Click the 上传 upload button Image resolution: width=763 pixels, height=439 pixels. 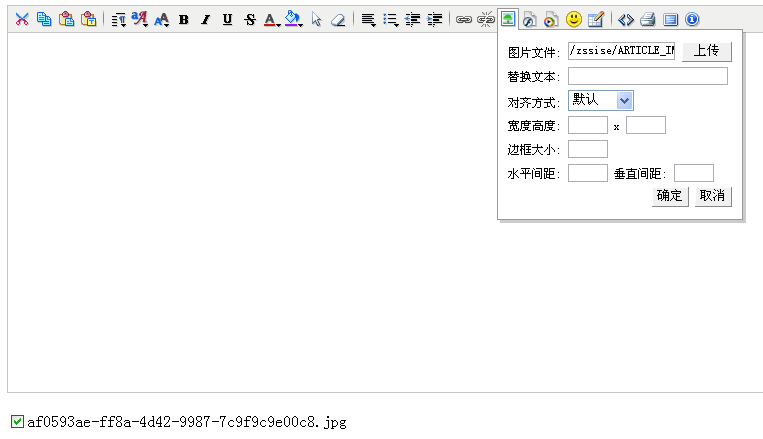tap(707, 51)
